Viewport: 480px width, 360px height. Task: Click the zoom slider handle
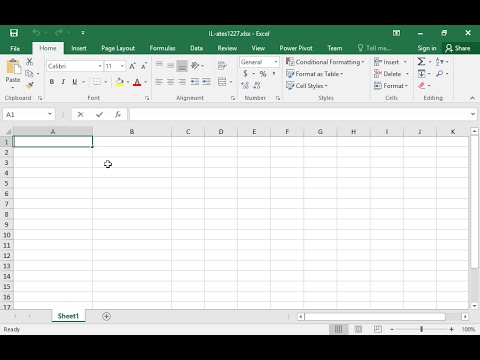[421, 329]
